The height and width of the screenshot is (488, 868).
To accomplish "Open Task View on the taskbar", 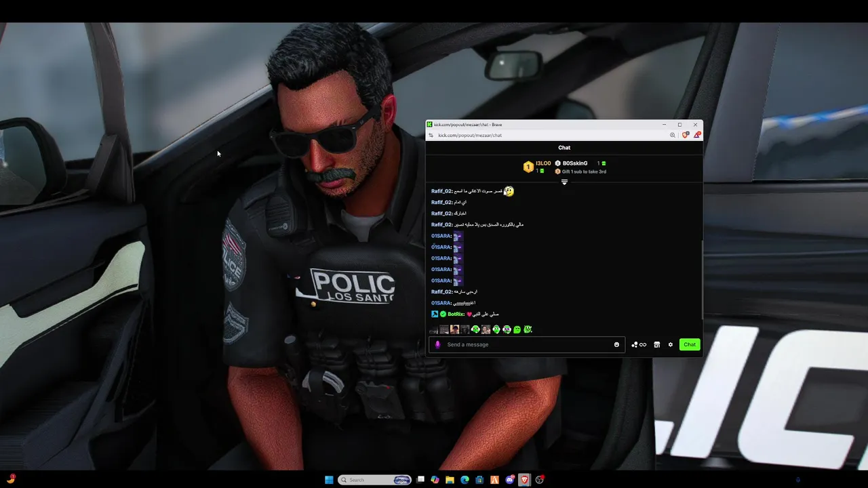I will coord(420,480).
